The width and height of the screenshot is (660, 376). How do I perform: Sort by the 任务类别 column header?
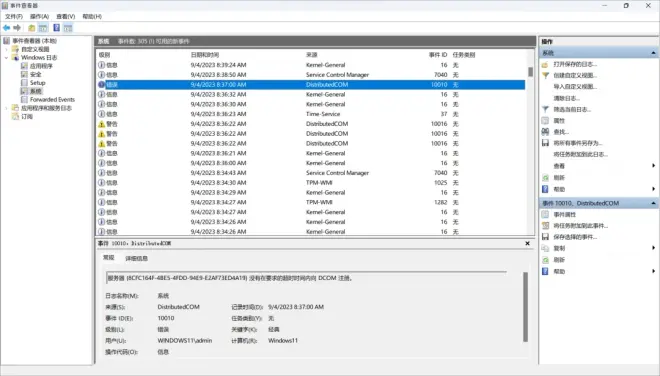463,55
